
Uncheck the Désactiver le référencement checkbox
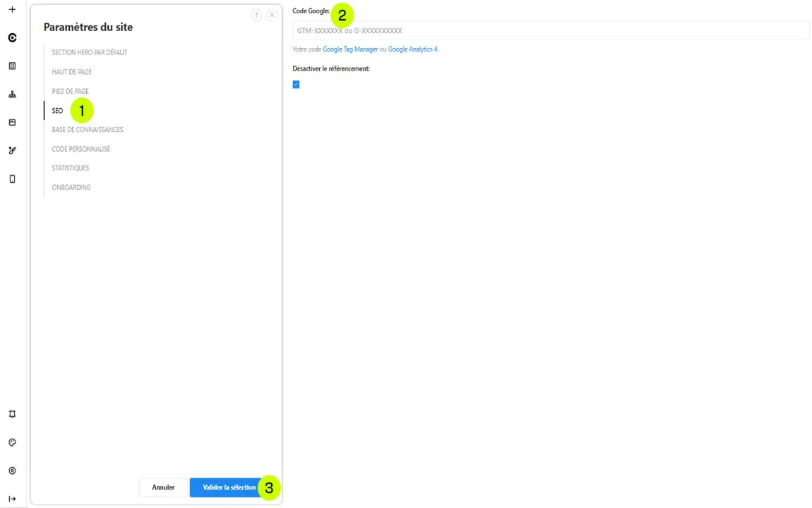(x=296, y=85)
